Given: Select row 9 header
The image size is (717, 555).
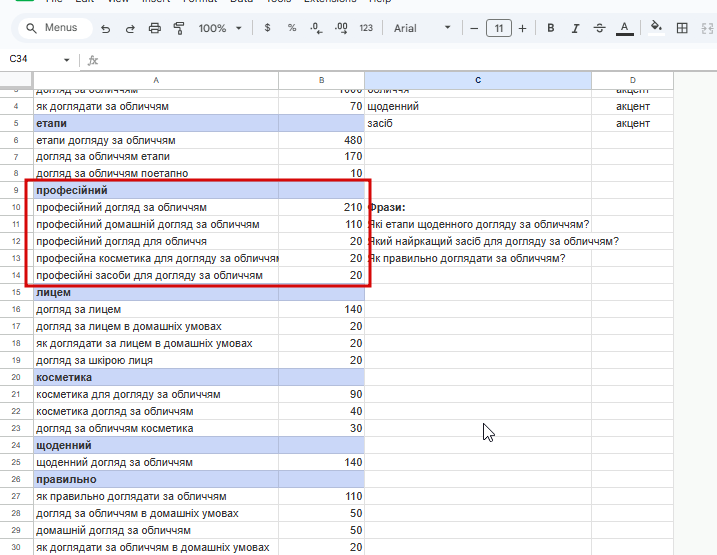Looking at the screenshot, I should [x=16, y=190].
